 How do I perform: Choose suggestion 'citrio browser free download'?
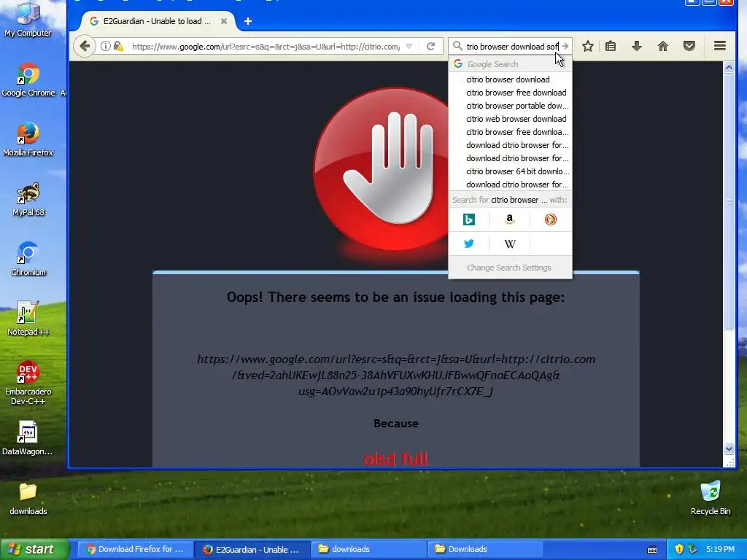pos(510,93)
